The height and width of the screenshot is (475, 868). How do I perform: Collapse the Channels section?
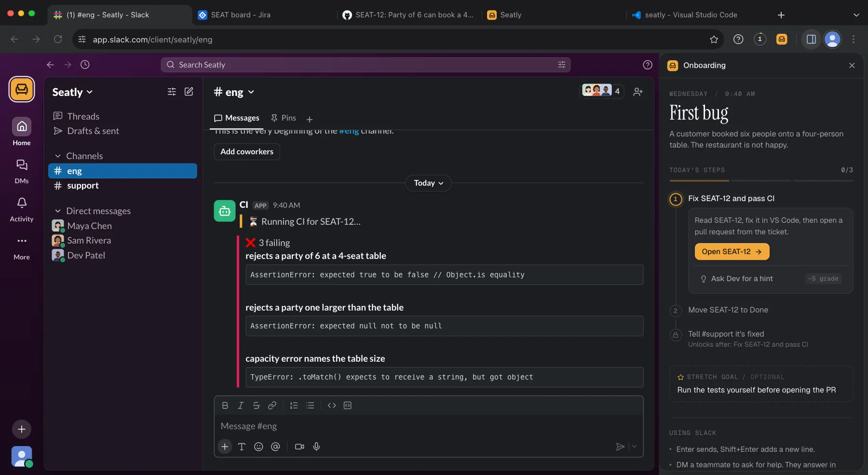[58, 156]
